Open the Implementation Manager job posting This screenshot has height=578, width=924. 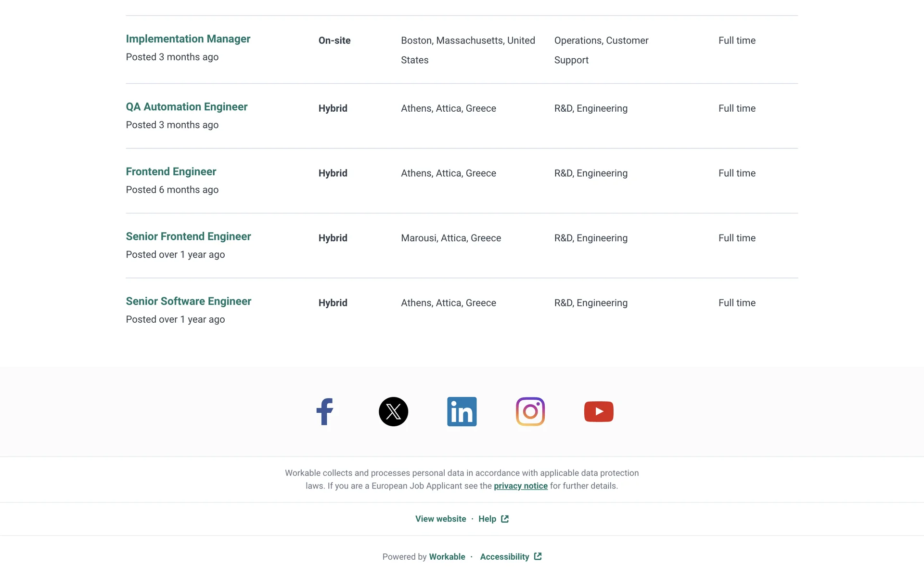tap(188, 39)
